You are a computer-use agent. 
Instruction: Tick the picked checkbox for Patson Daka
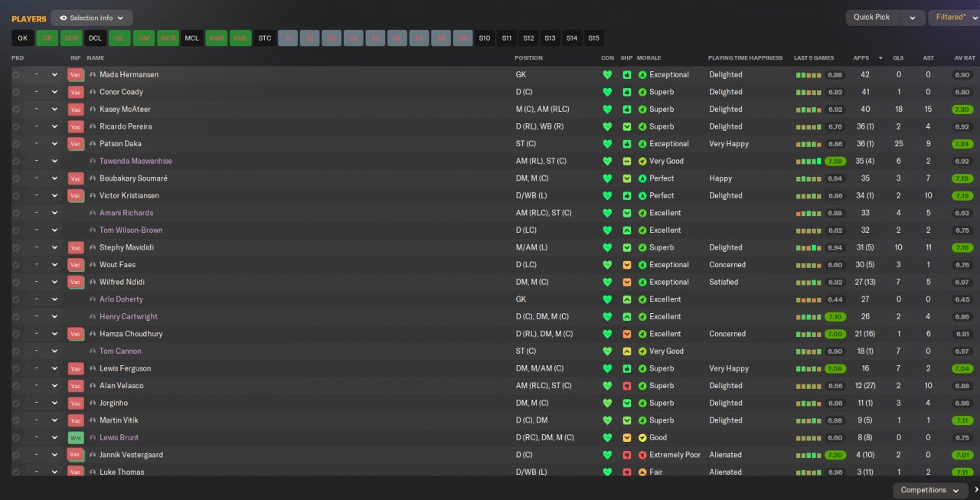pyautogui.click(x=16, y=144)
